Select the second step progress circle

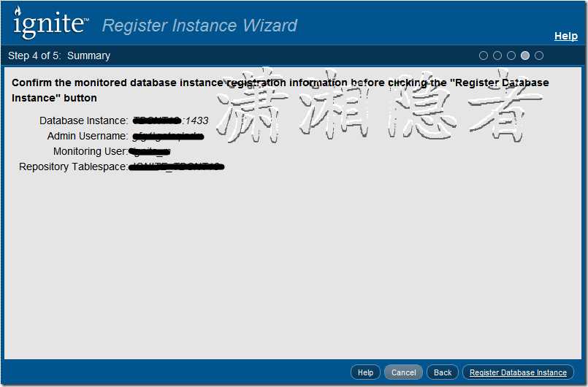(497, 55)
